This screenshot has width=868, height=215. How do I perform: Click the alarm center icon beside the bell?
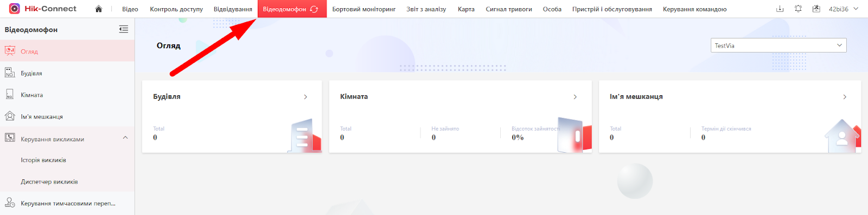coord(816,9)
